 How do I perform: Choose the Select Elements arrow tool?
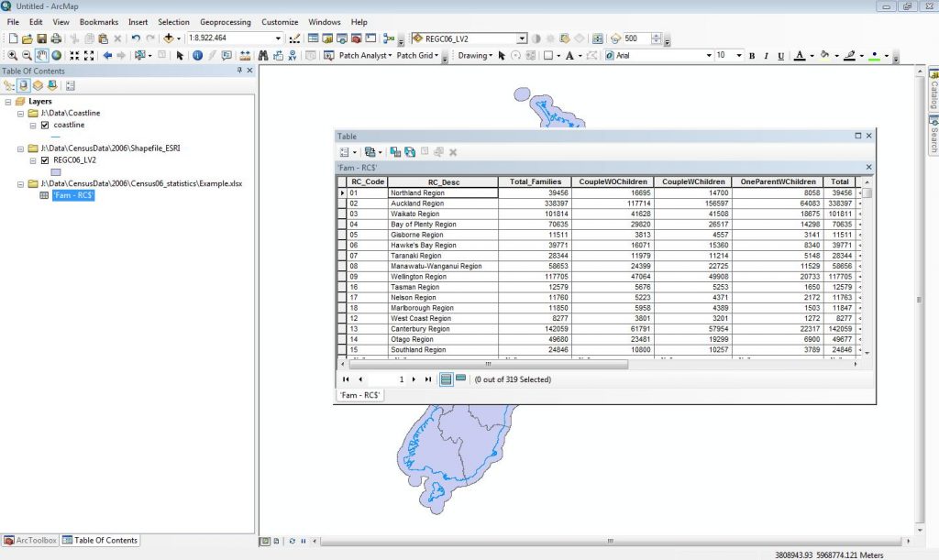click(180, 56)
